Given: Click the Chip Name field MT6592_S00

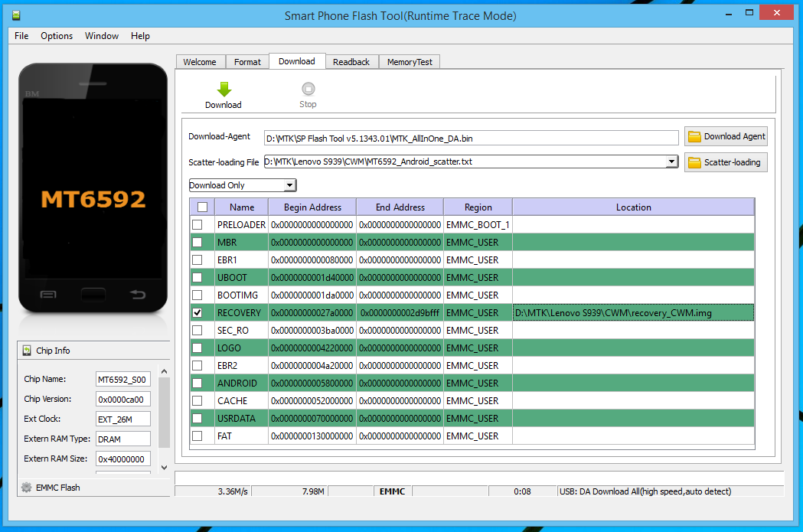Looking at the screenshot, I should click(x=123, y=380).
